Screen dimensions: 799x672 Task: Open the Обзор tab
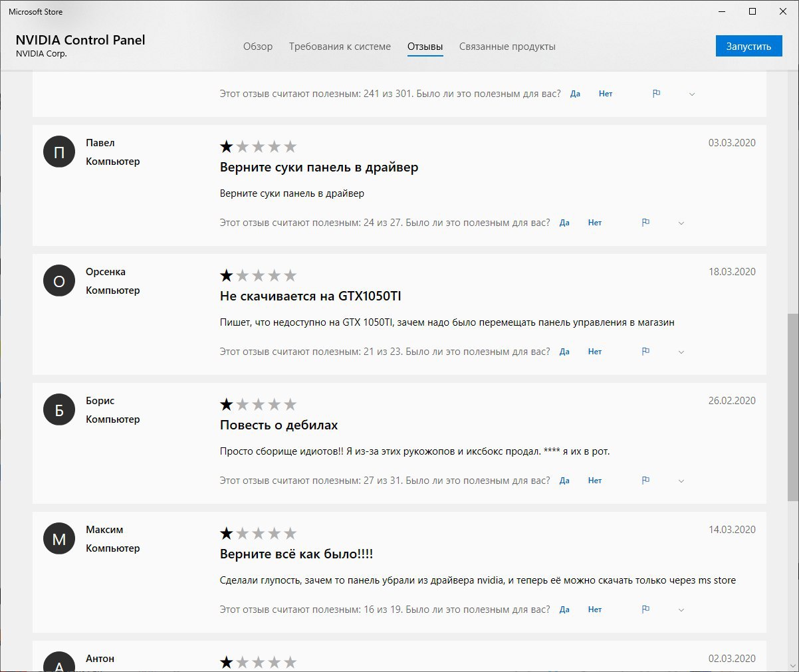[x=258, y=47]
